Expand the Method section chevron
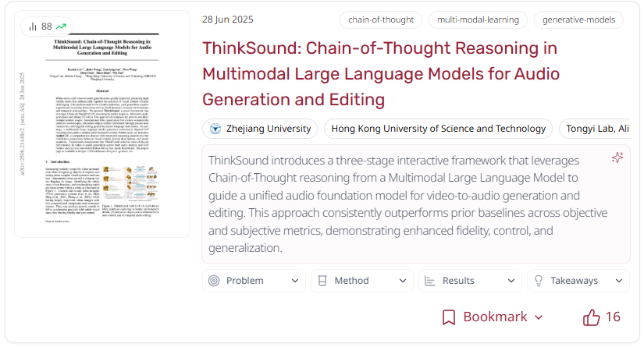This screenshot has width=644, height=347. coord(402,281)
